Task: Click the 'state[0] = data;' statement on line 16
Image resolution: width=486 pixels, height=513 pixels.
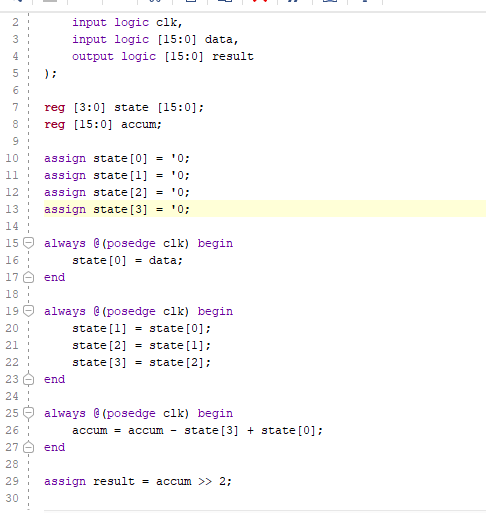Action: click(x=128, y=260)
